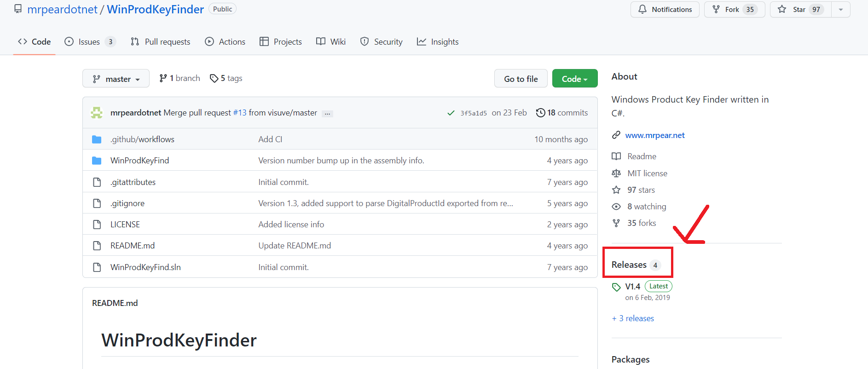This screenshot has height=369, width=868.
Task: Click the Issues count badge 3
Action: [110, 42]
